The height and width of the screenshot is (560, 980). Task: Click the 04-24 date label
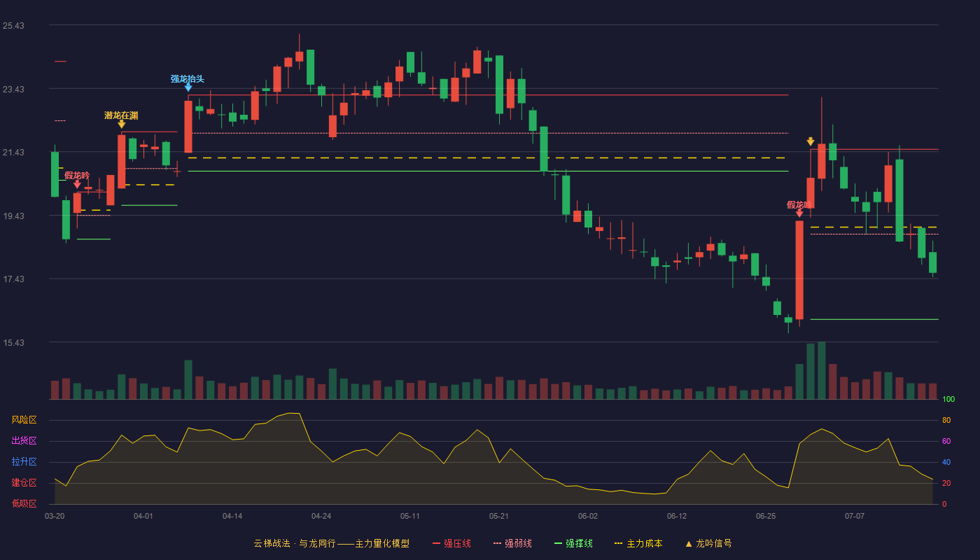(x=321, y=516)
